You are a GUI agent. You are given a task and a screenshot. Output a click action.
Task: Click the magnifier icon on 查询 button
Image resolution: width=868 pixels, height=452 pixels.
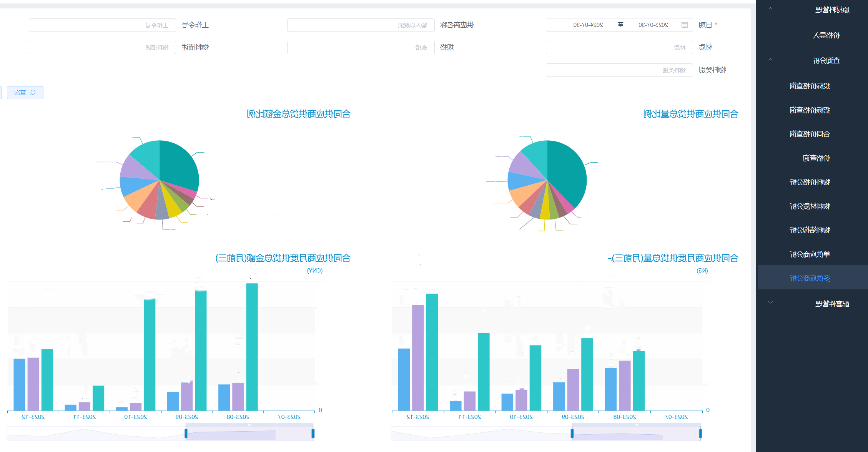point(33,93)
